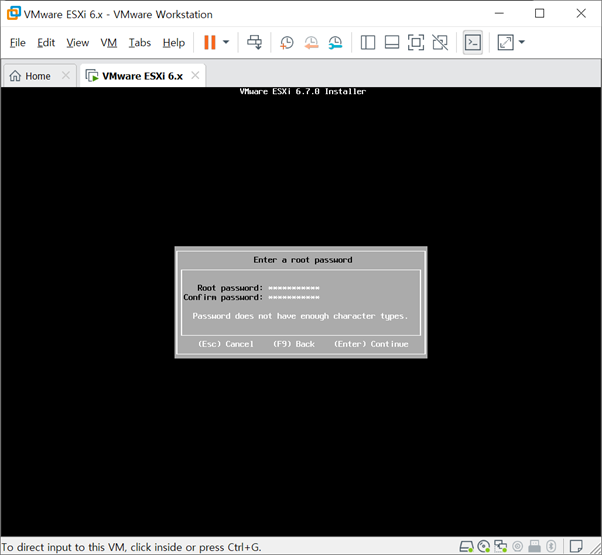Open the VM menu
The width and height of the screenshot is (602, 555).
tap(109, 43)
